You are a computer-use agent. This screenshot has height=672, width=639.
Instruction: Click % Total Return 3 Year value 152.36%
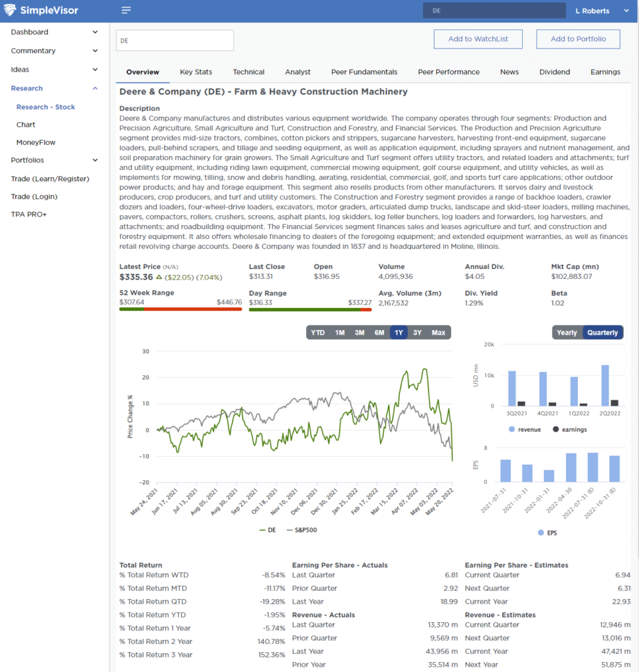271,655
